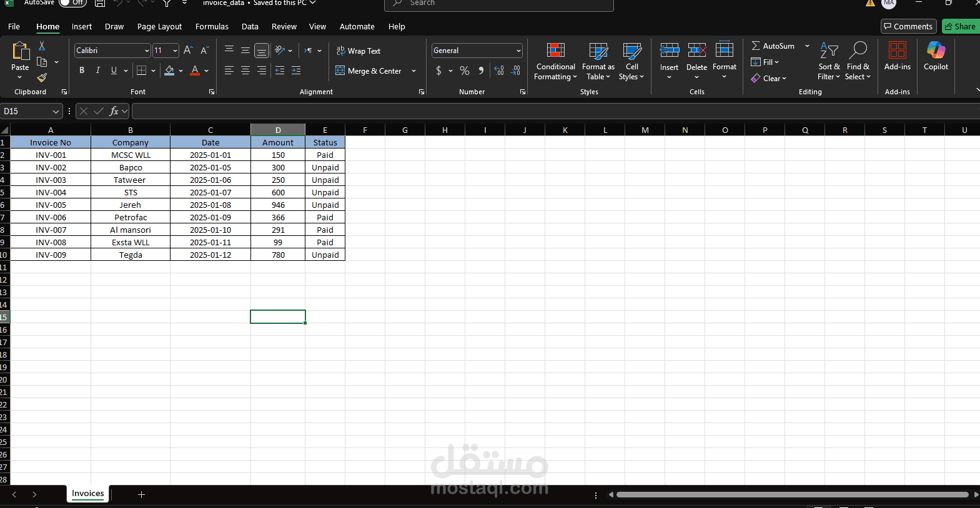
Task: Click the Align Left icon
Action: tap(229, 71)
